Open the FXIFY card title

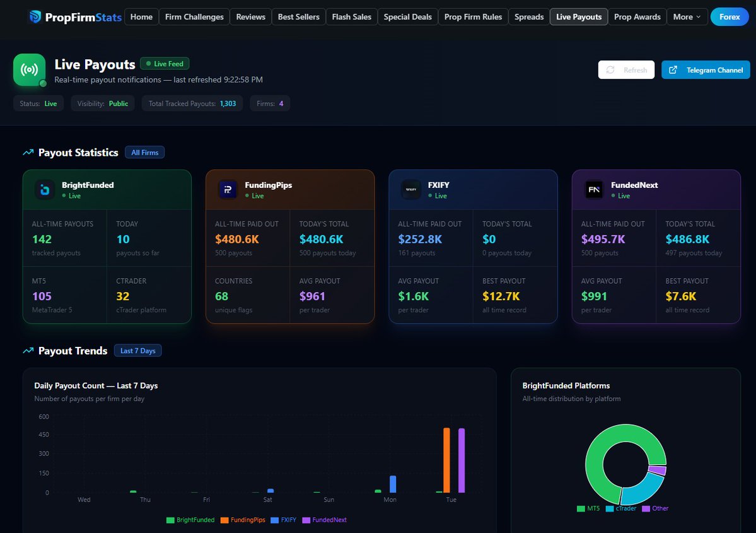[439, 185]
